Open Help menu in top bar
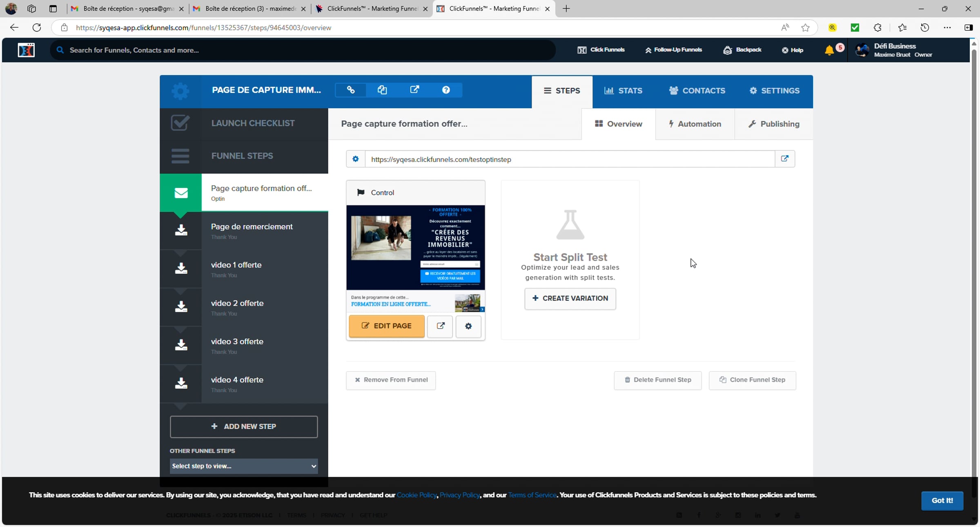 pos(793,50)
